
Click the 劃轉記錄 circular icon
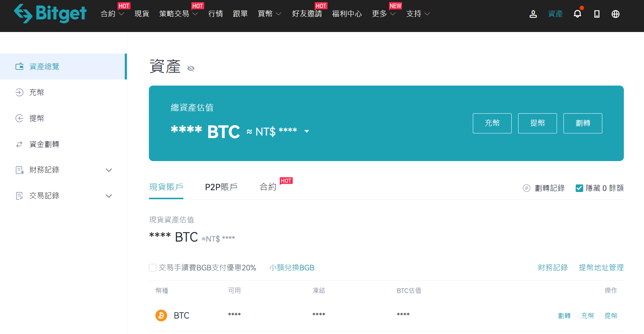click(526, 188)
